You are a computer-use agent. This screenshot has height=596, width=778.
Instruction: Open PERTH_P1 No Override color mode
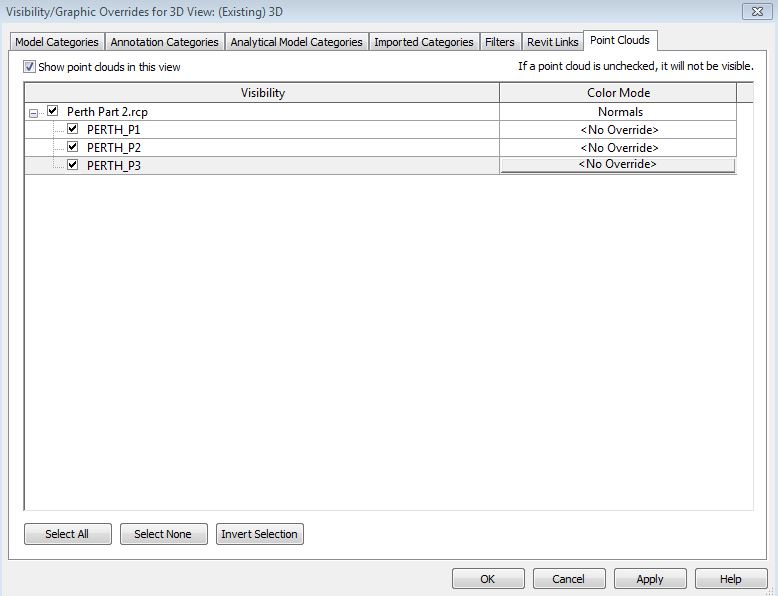click(618, 130)
